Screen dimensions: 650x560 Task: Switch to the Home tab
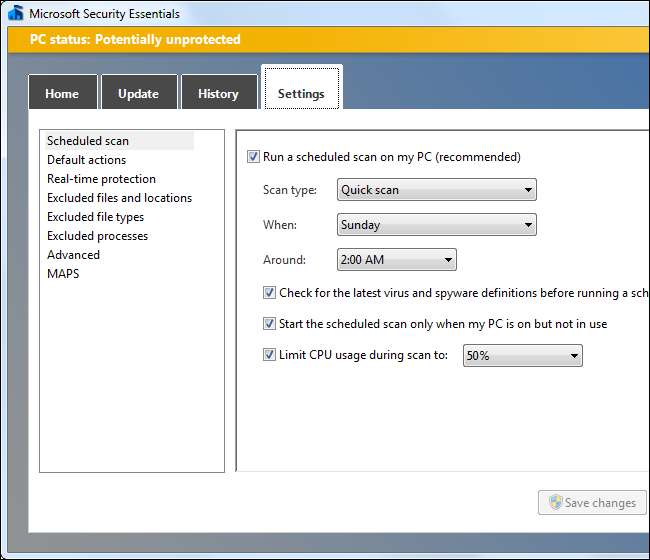[x=62, y=93]
